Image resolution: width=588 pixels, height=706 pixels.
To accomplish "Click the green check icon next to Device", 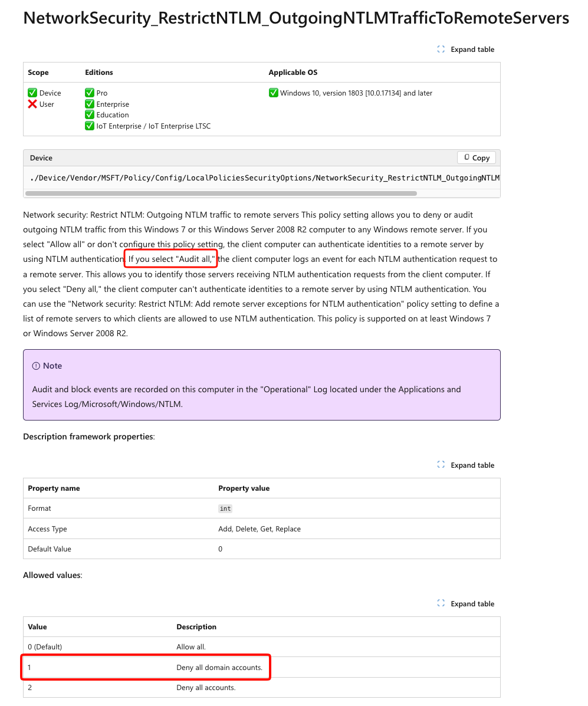I will tap(32, 93).
